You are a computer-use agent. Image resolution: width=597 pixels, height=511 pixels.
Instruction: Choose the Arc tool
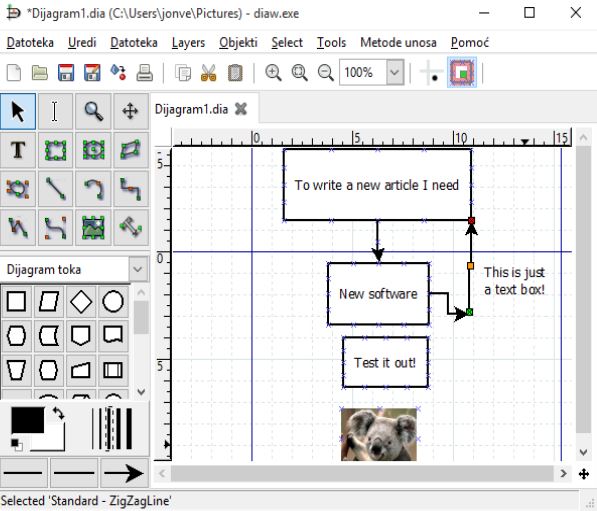93,188
